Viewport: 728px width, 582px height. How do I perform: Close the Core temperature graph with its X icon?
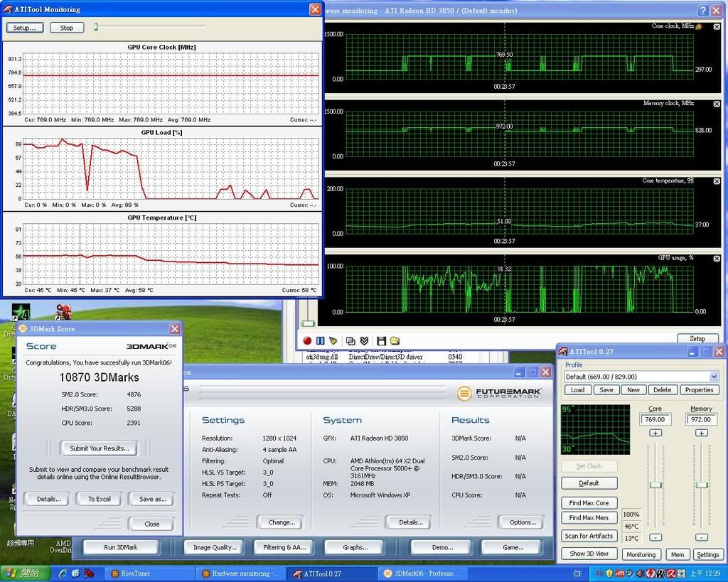point(717,181)
